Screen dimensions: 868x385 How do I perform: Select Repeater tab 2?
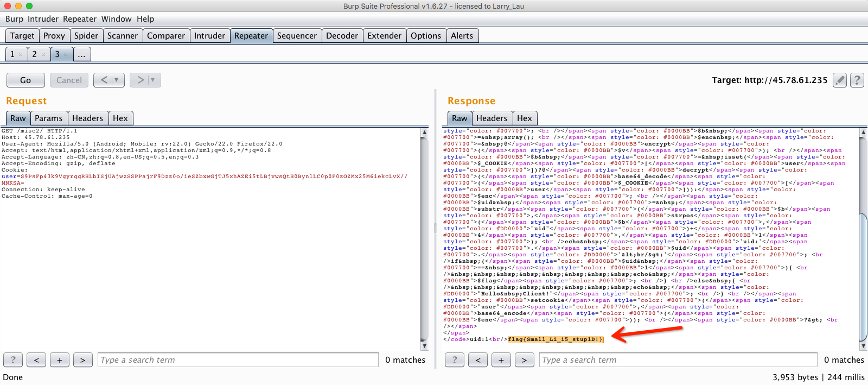[x=34, y=54]
